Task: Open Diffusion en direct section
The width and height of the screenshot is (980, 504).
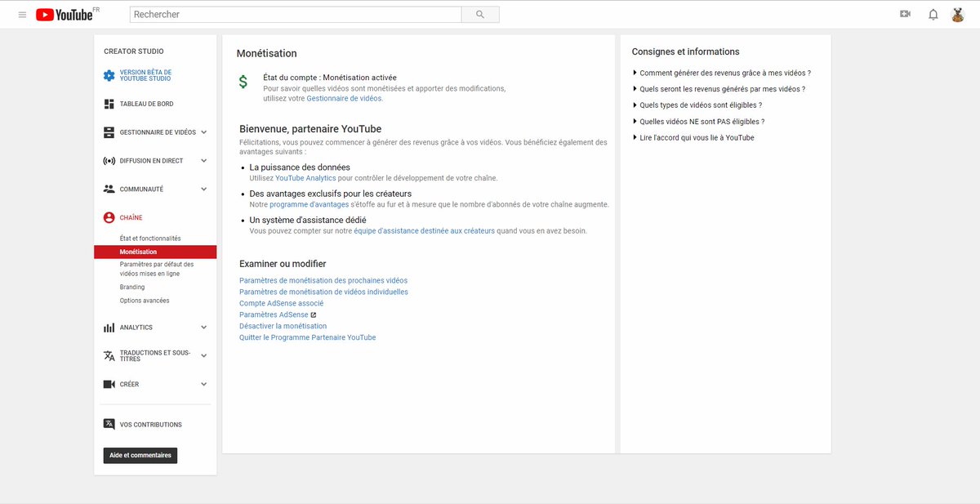Action: point(151,161)
